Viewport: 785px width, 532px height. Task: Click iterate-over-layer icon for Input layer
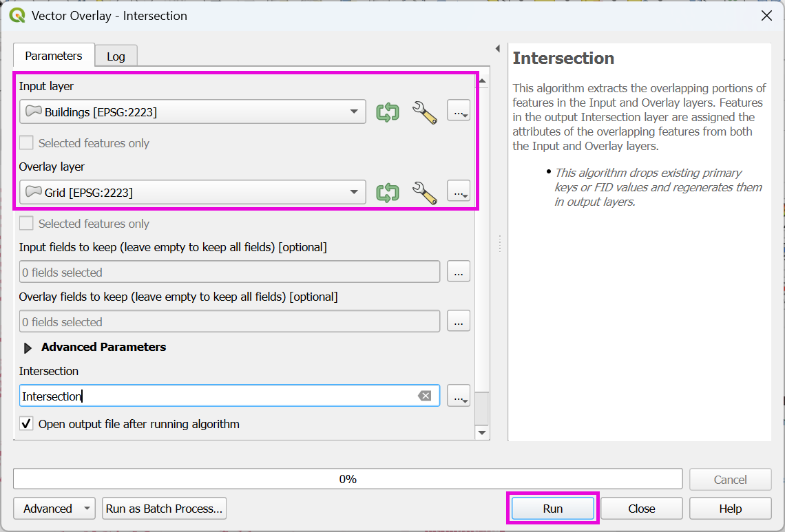tap(388, 111)
